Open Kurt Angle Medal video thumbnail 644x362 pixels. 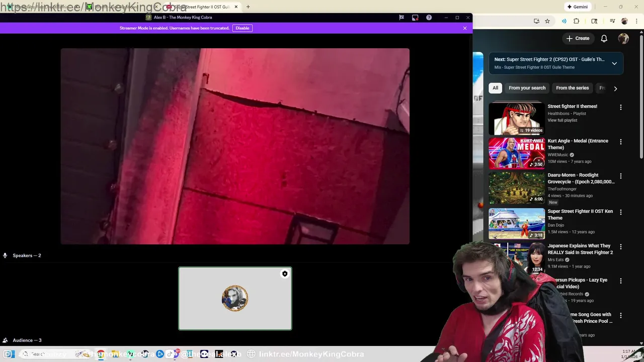pyautogui.click(x=517, y=153)
